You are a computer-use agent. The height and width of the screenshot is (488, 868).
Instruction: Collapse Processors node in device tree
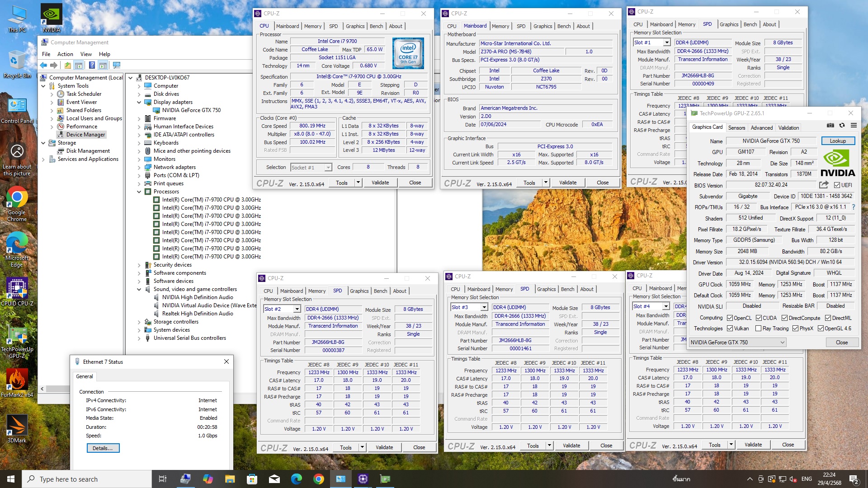click(x=139, y=192)
